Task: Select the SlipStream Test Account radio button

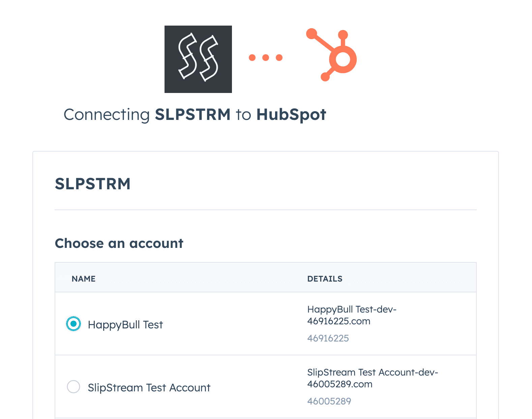Action: pos(73,387)
